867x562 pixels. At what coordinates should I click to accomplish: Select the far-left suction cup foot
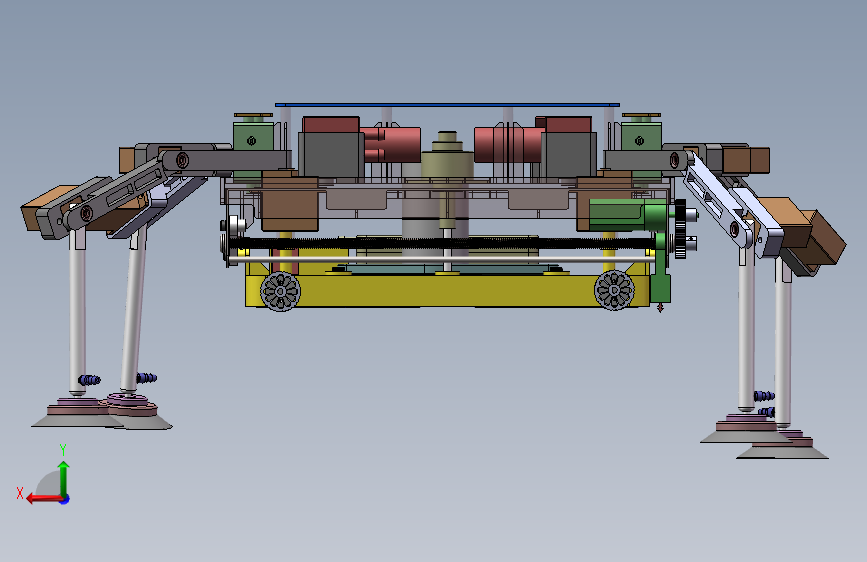77,415
